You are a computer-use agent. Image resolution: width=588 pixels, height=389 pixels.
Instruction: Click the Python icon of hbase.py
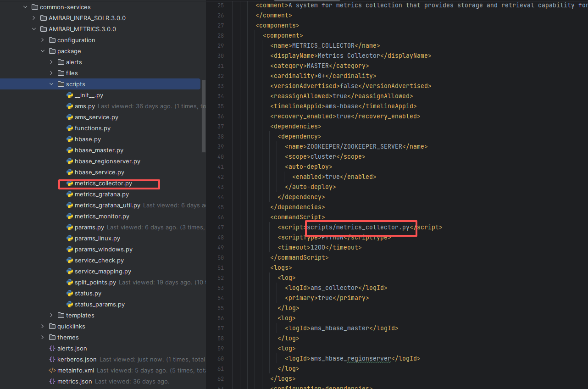pyautogui.click(x=70, y=139)
